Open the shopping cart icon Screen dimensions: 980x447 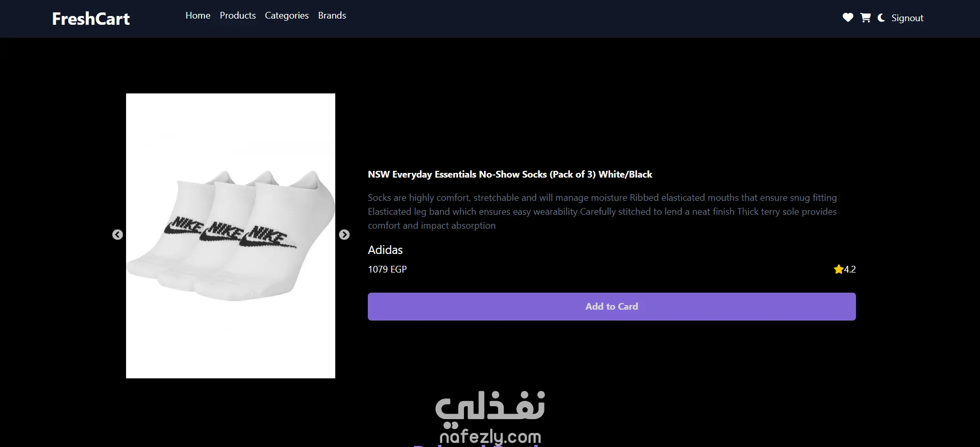coord(865,18)
